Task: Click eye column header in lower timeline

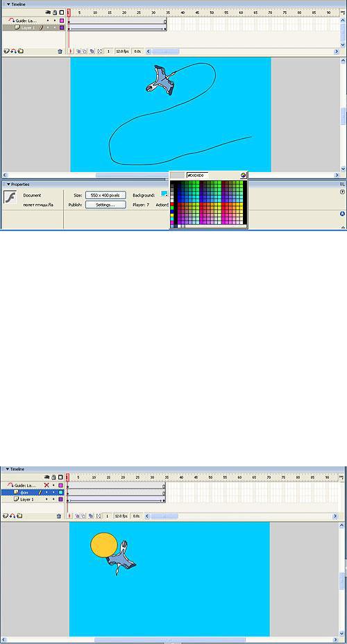Action: [46, 477]
